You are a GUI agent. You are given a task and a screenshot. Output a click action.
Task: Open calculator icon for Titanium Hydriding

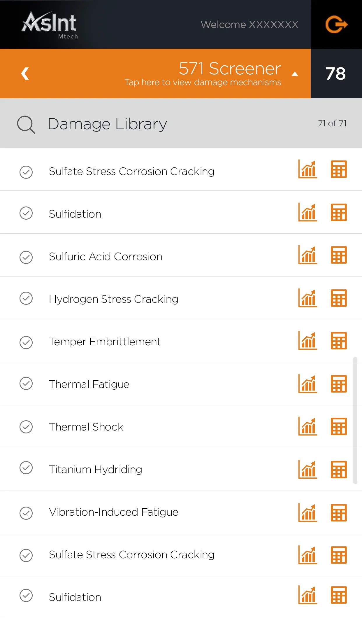pyautogui.click(x=339, y=470)
